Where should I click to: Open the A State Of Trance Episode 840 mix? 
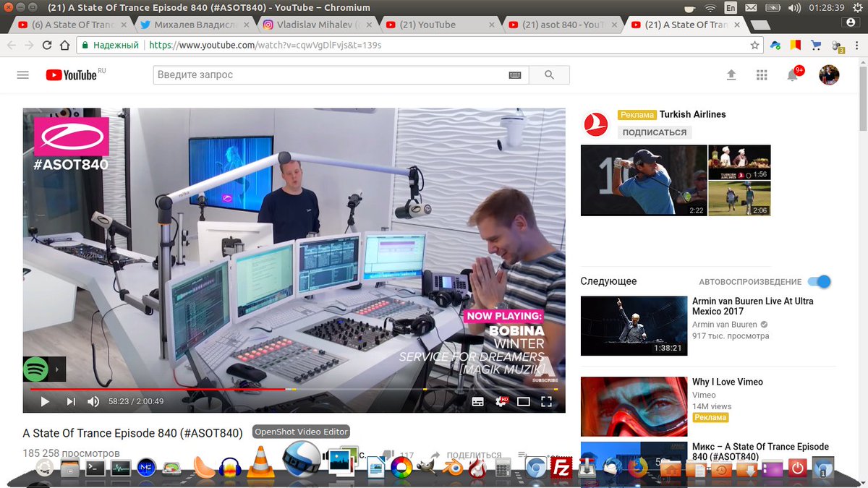click(x=760, y=452)
